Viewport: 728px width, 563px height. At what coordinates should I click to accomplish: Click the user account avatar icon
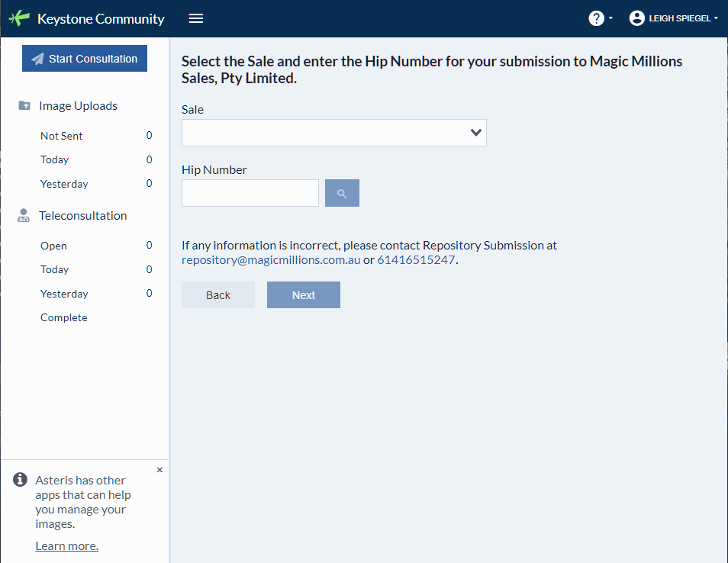637,18
